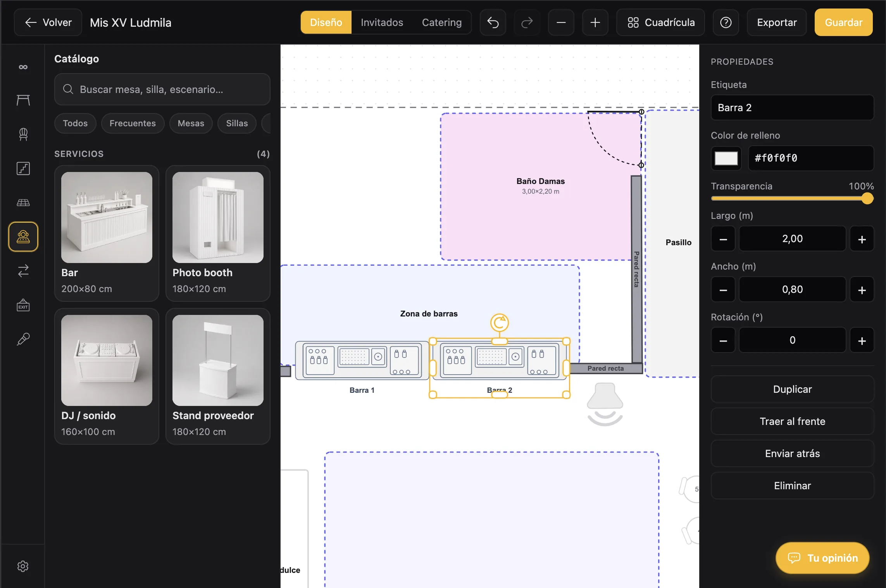
Task: Filter catalog by Mesas
Action: click(x=191, y=123)
